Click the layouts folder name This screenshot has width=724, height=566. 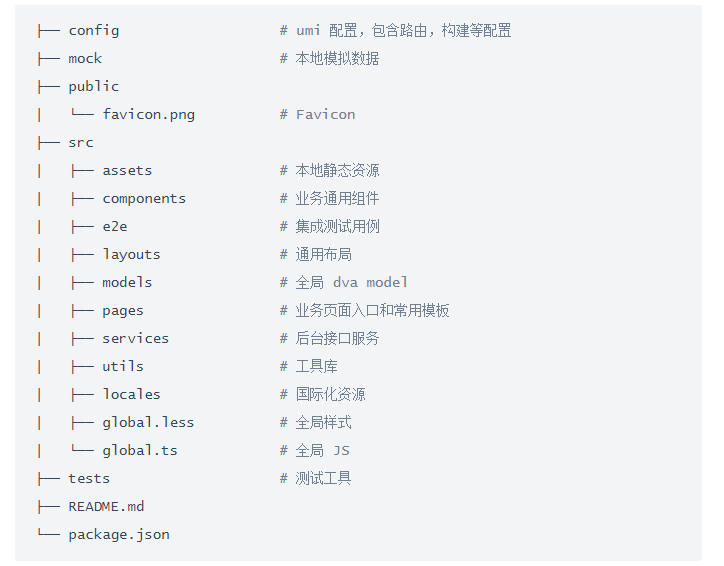click(x=132, y=255)
